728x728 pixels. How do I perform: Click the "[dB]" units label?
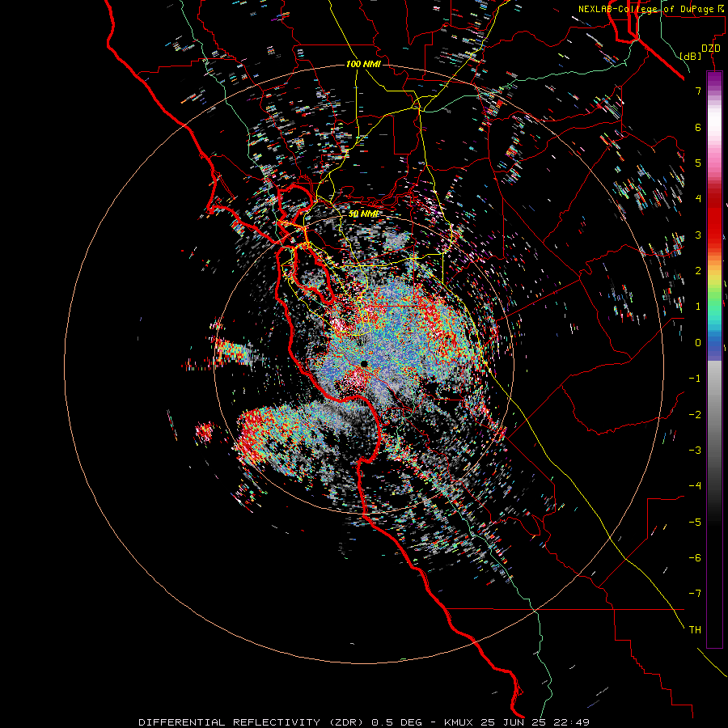[x=690, y=56]
